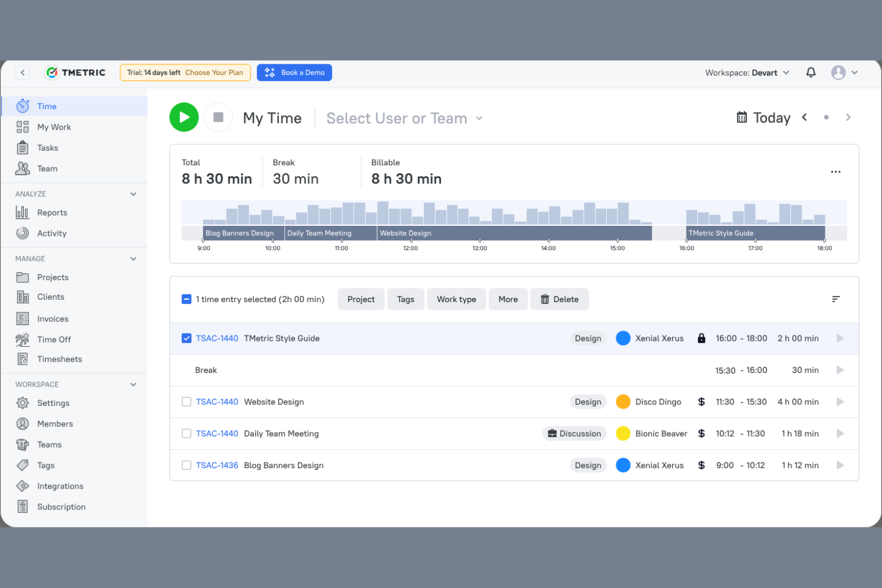Go to Time Off settings
882x588 pixels.
click(54, 339)
